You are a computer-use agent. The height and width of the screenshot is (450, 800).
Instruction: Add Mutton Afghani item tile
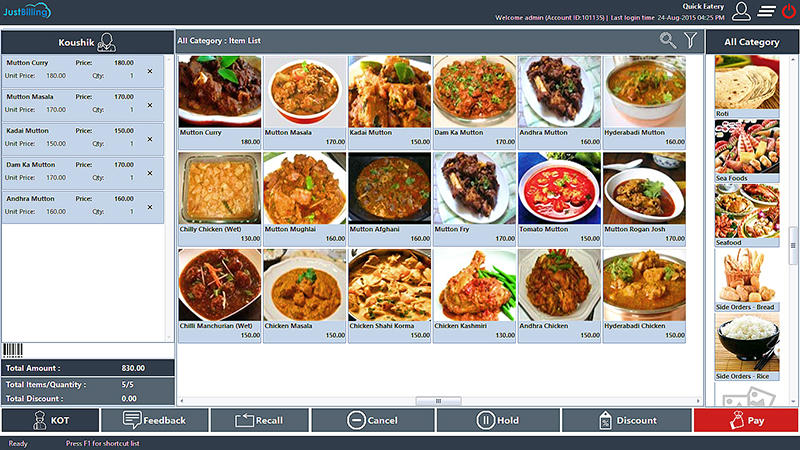[390, 199]
